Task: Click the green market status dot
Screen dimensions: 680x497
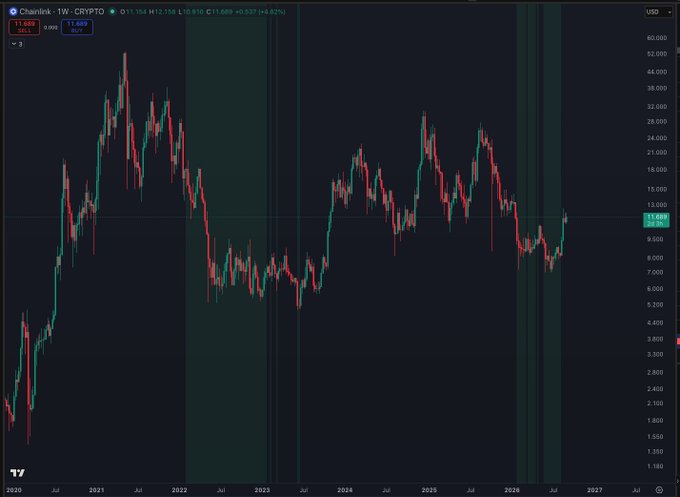Action: point(112,12)
